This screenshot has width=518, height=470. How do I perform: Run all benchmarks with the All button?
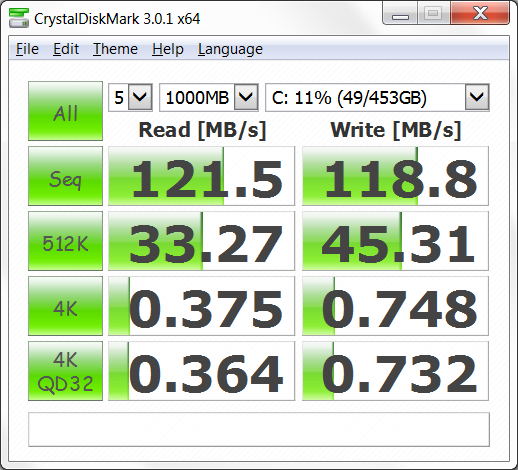pyautogui.click(x=65, y=111)
